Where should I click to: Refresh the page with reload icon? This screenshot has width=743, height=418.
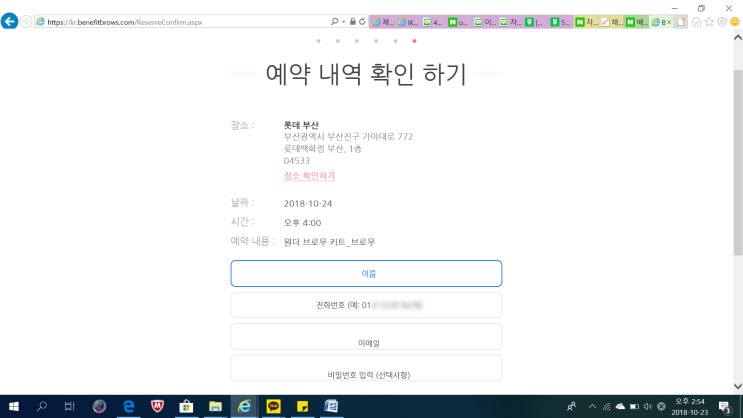362,22
